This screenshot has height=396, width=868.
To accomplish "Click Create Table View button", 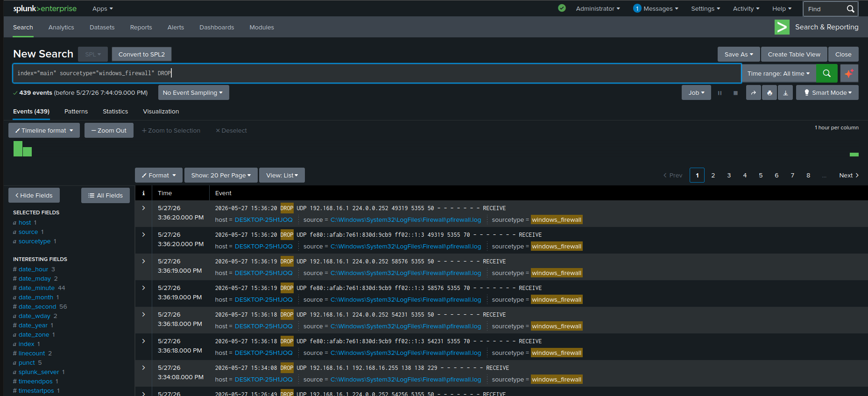I will 794,54.
